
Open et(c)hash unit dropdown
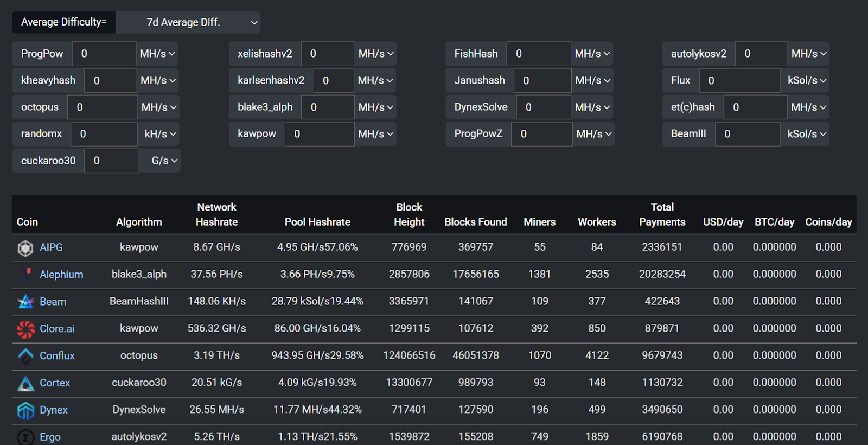(x=808, y=107)
